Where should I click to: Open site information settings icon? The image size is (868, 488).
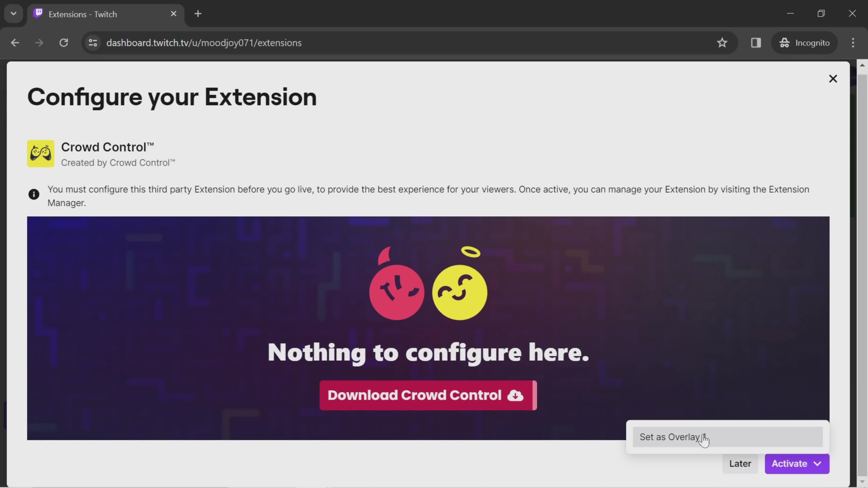coord(93,43)
